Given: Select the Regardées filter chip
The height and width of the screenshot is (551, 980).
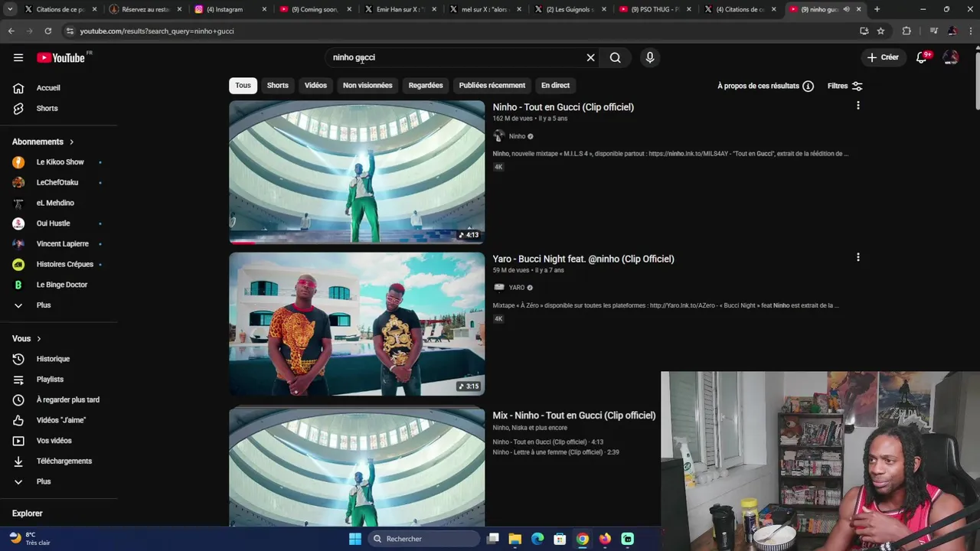Looking at the screenshot, I should (x=426, y=86).
